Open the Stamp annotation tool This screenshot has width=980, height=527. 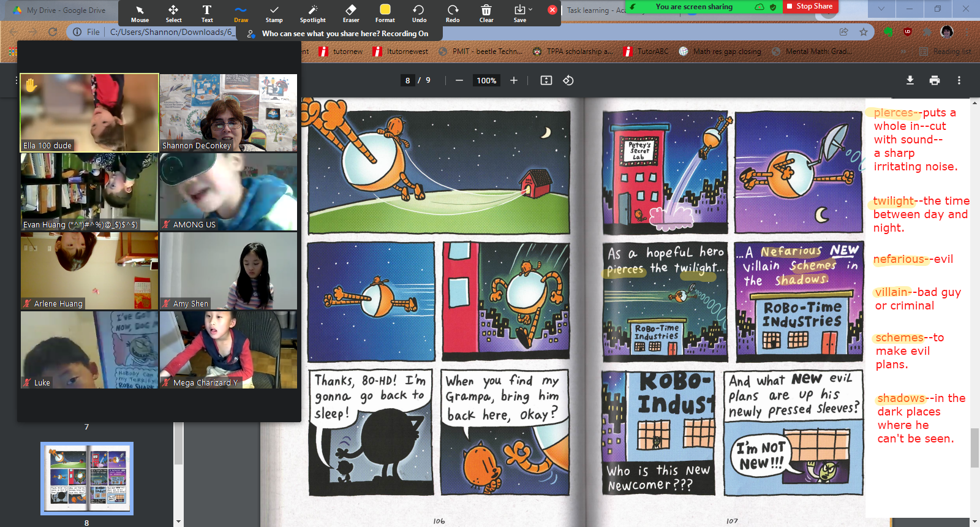(x=274, y=13)
